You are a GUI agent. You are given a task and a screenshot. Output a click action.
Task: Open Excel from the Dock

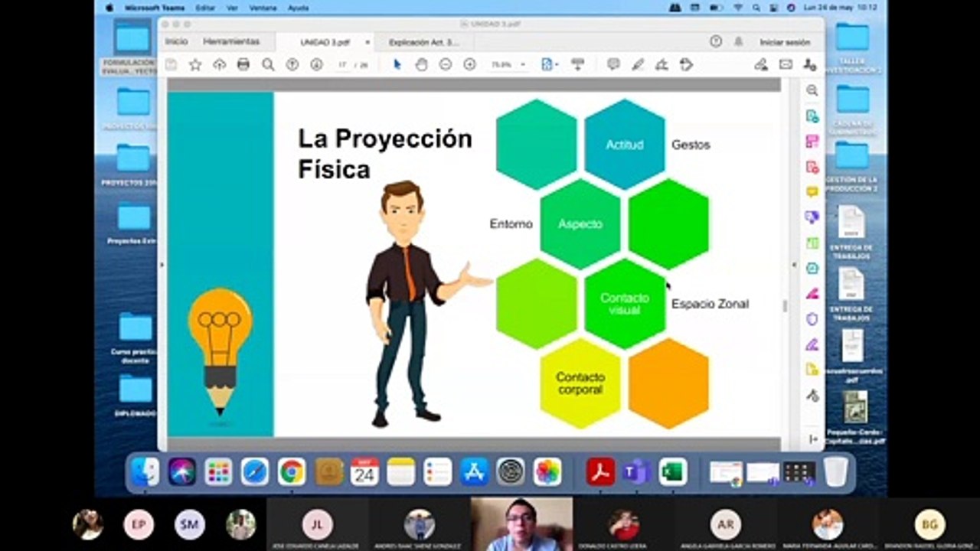click(673, 471)
